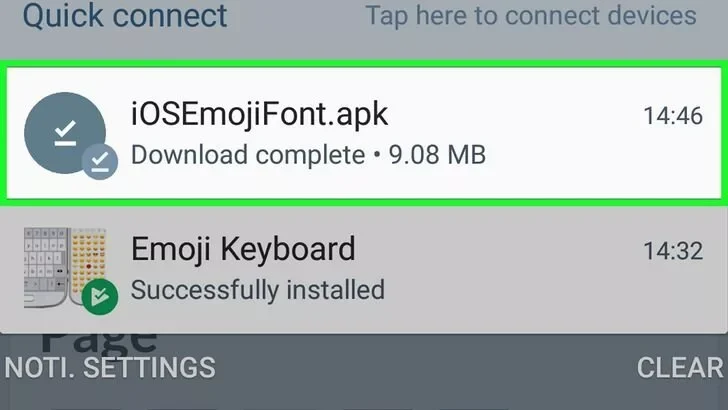Tap "Tap here to connect devices"

pyautogui.click(x=531, y=16)
